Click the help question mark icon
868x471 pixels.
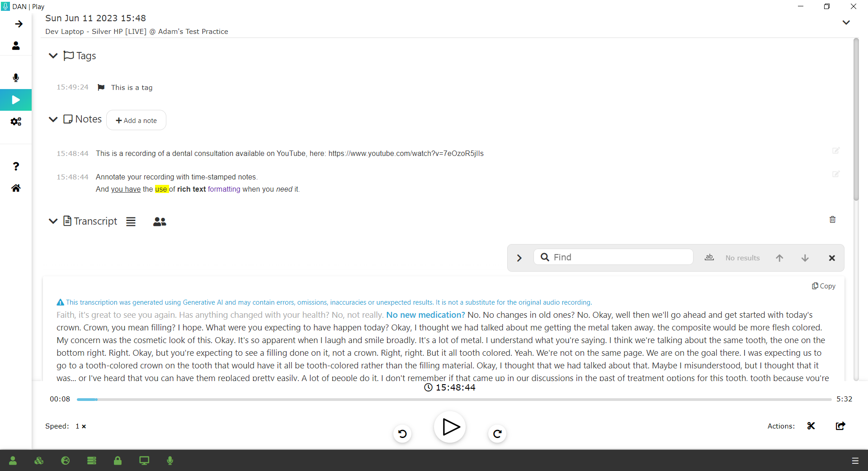pyautogui.click(x=16, y=166)
